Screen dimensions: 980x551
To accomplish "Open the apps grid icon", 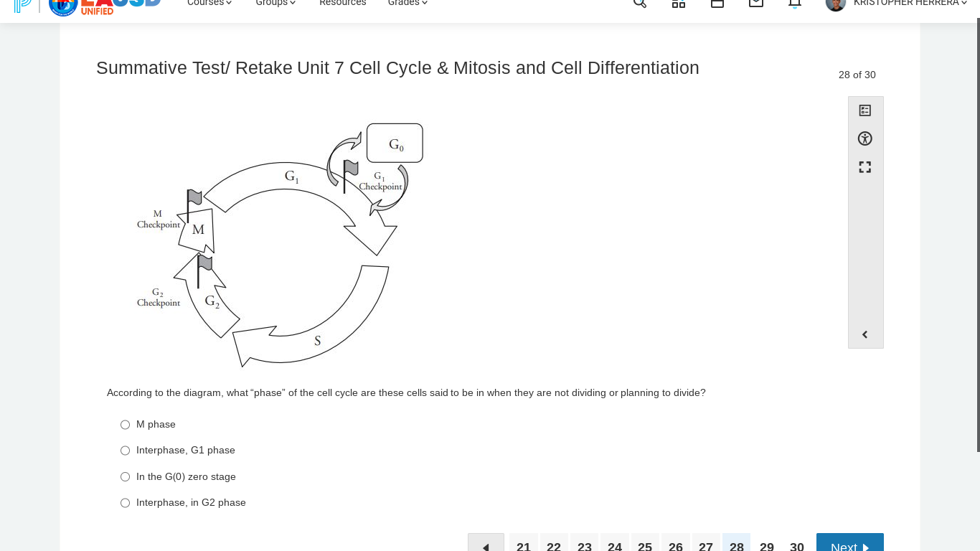I will coord(679,3).
